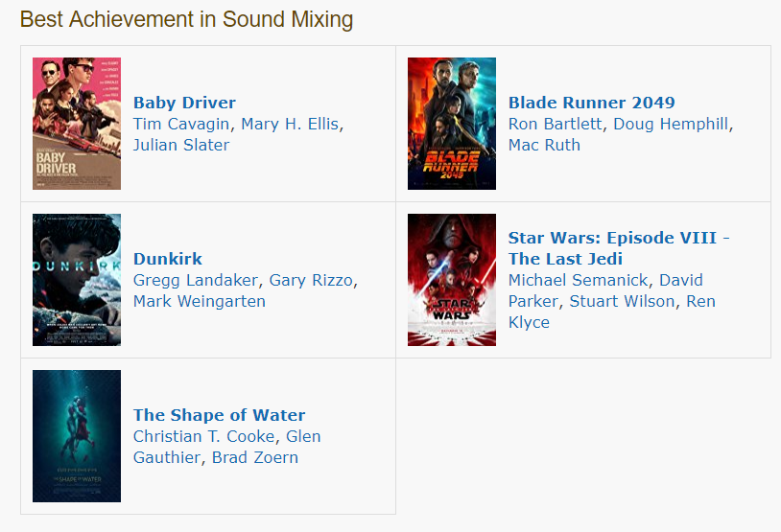
Task: Select the Ron Bartlett link
Action: pos(555,124)
